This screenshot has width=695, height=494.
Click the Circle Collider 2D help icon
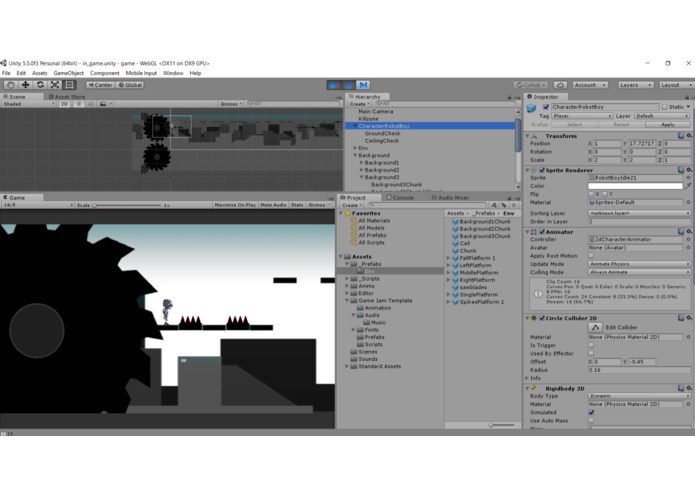(x=680, y=318)
